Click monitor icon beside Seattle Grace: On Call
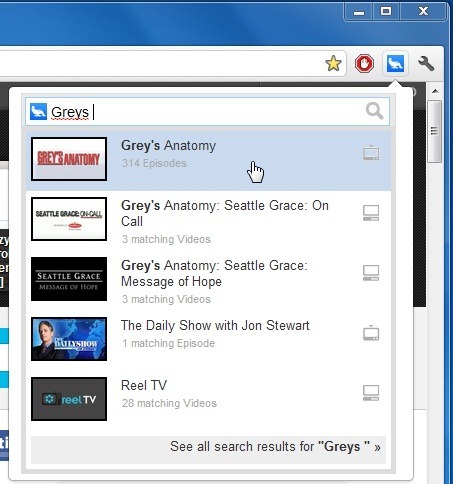Image resolution: width=453 pixels, height=484 pixels. [371, 213]
